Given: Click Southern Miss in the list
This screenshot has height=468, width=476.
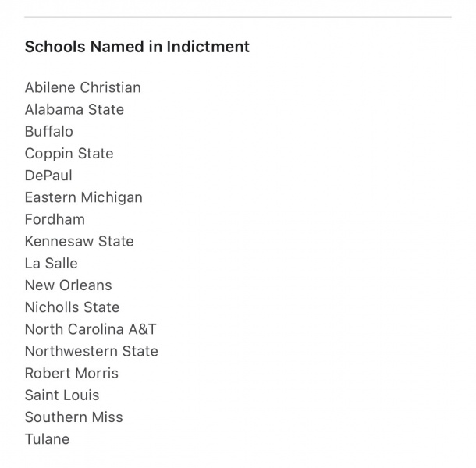Looking at the screenshot, I should (73, 417).
